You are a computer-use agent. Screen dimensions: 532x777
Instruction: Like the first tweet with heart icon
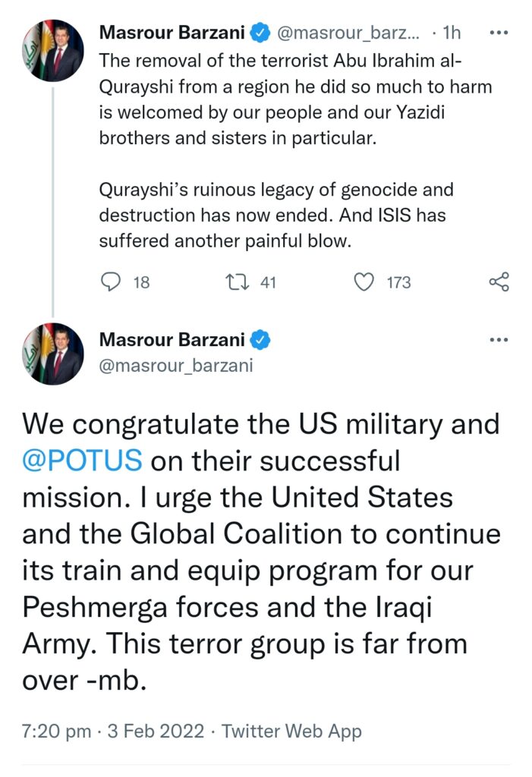(365, 282)
